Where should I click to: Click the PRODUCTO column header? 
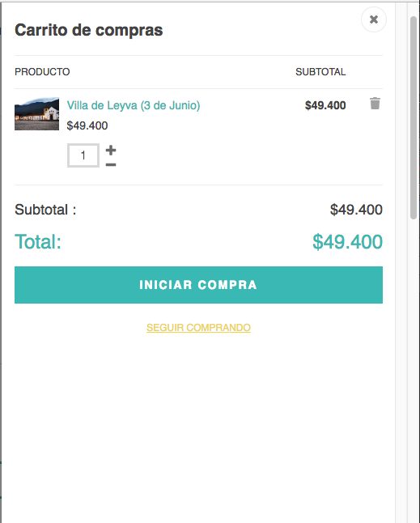click(42, 72)
